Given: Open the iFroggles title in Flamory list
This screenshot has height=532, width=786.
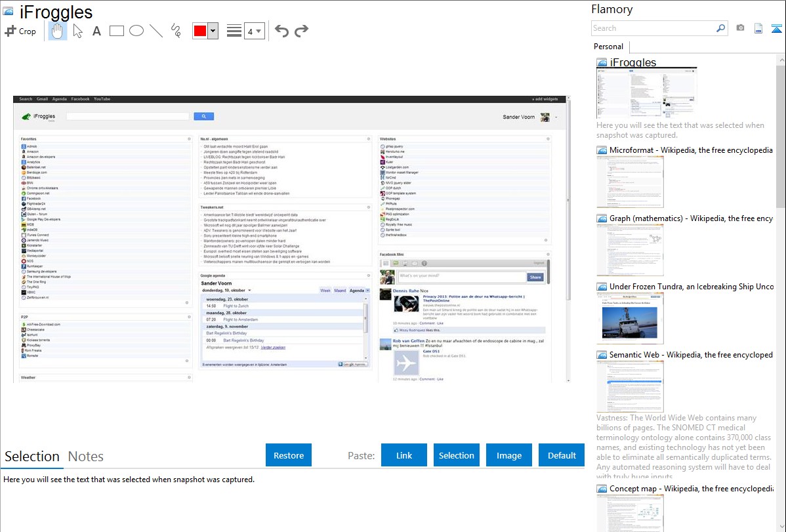Looking at the screenshot, I should click(633, 63).
